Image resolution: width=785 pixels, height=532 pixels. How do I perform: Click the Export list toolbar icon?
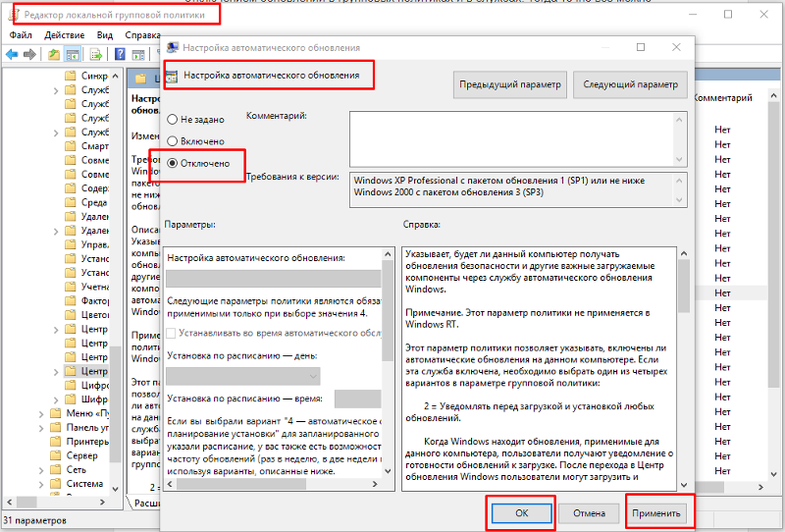(x=95, y=54)
